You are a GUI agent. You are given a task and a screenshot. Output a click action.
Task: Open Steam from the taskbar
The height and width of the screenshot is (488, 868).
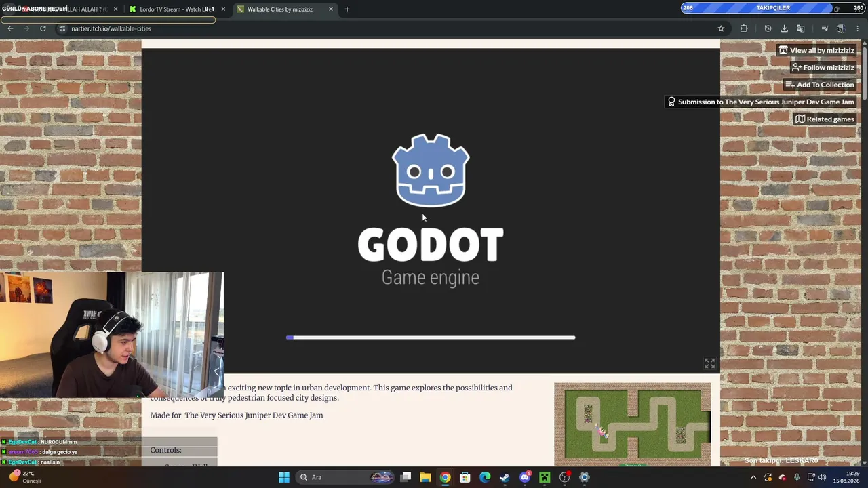(x=505, y=477)
